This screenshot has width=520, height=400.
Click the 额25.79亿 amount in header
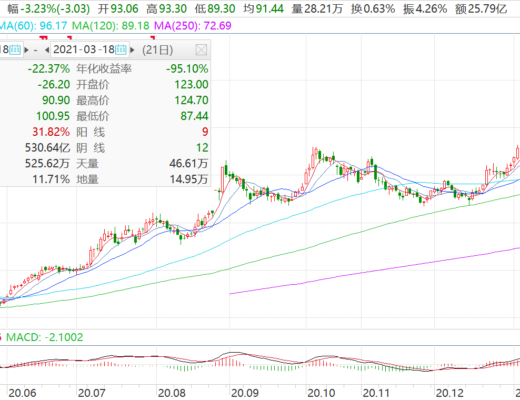point(481,9)
